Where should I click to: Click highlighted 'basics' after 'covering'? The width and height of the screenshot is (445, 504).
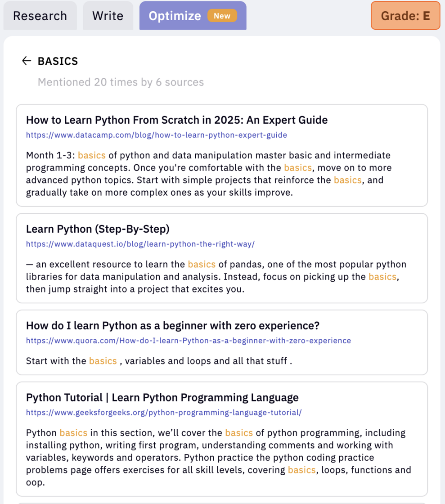point(302,470)
